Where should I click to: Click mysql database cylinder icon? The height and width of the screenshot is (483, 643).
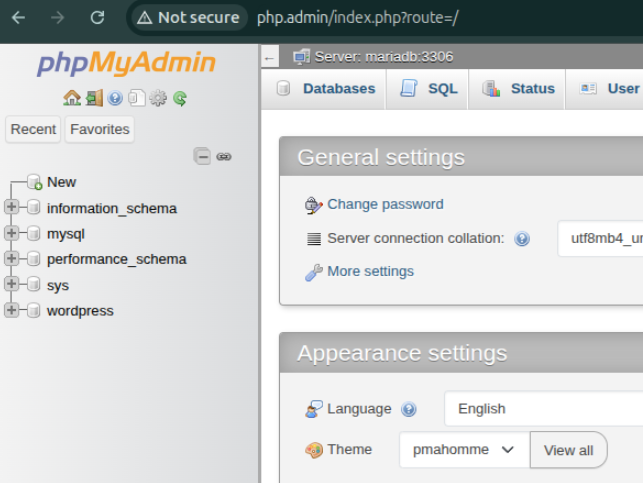[x=34, y=233]
